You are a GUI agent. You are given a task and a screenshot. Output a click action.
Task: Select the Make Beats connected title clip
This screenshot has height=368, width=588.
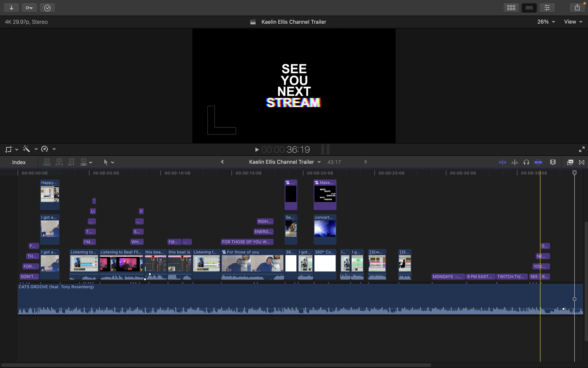pyautogui.click(x=325, y=194)
